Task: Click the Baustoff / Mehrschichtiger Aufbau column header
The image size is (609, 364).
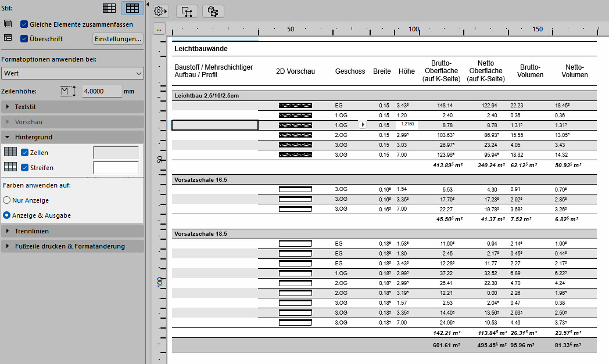Action: (x=214, y=71)
